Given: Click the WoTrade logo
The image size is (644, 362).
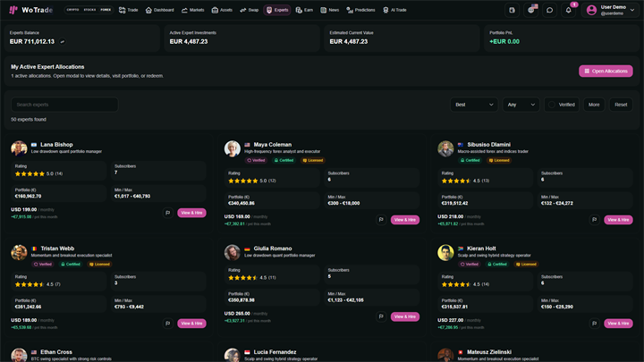Looking at the screenshot, I should 31,10.
